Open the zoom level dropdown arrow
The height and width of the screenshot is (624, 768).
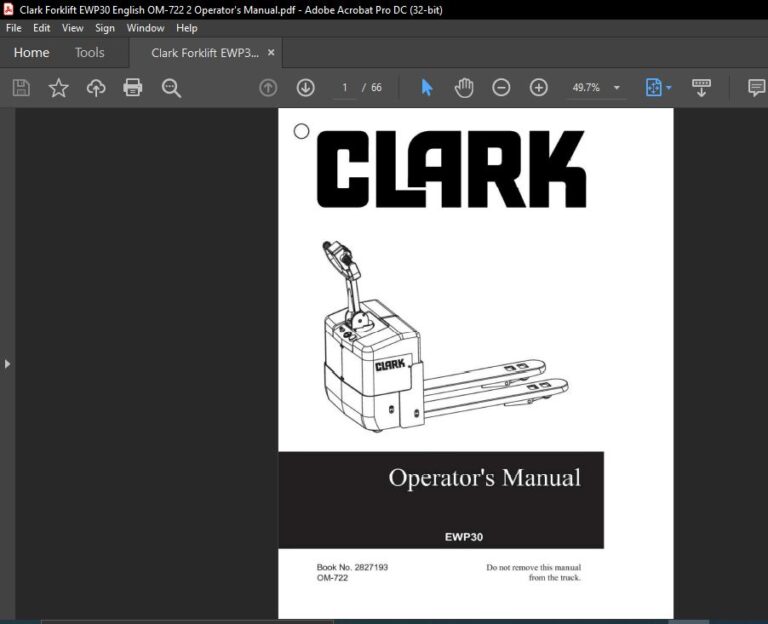617,88
